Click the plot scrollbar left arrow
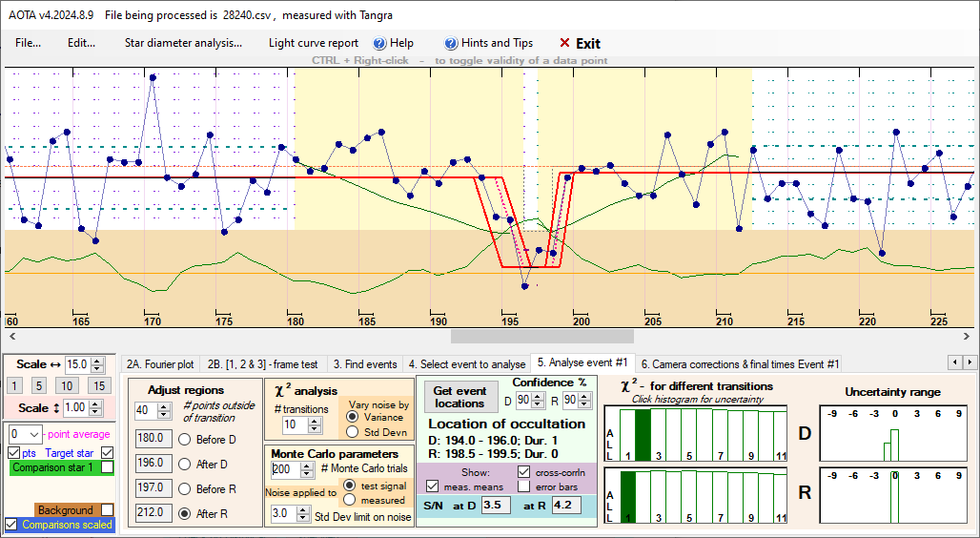 (11, 337)
